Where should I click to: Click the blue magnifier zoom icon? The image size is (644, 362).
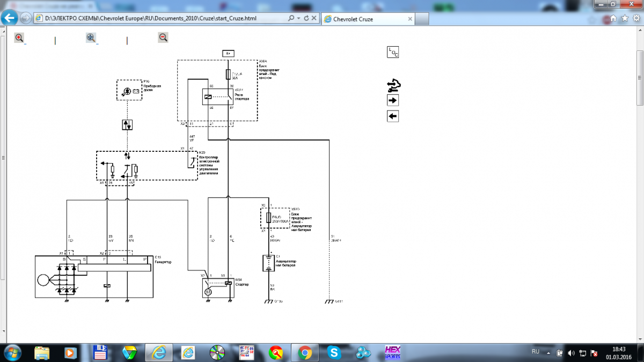(x=91, y=38)
